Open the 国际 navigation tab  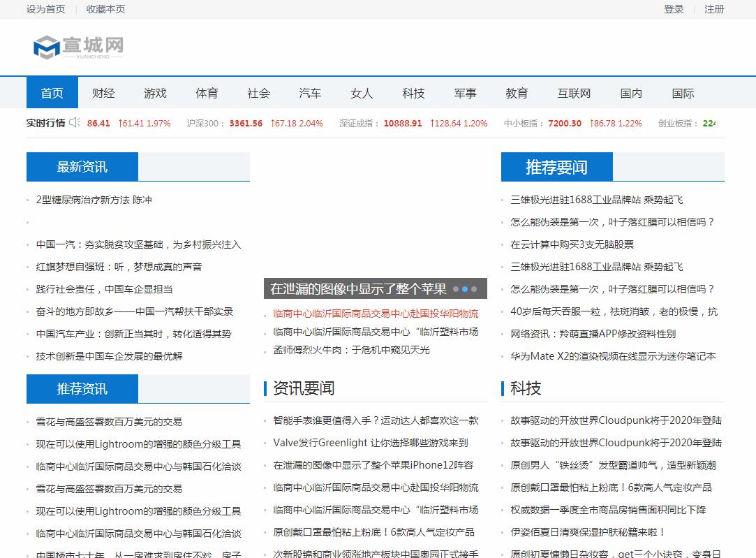click(x=683, y=93)
